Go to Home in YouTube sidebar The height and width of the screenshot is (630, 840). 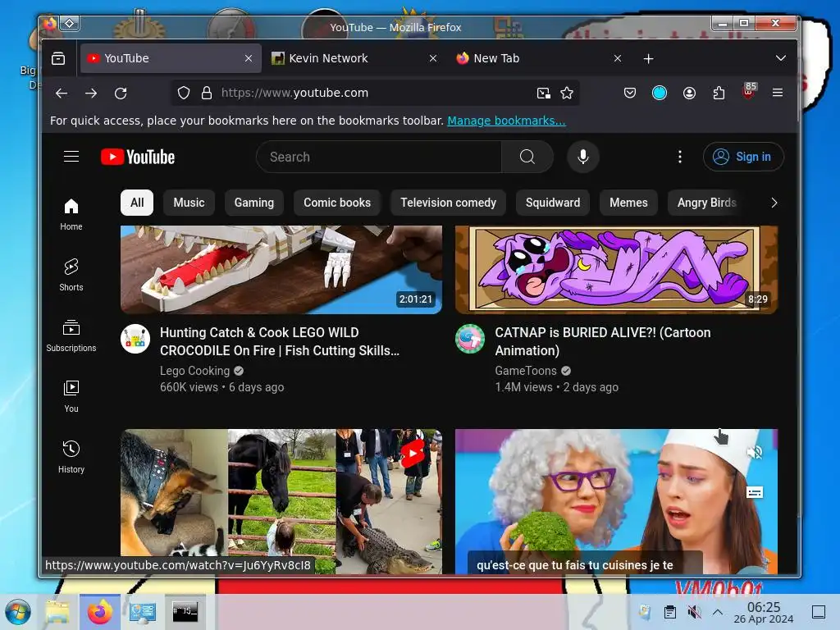point(71,214)
